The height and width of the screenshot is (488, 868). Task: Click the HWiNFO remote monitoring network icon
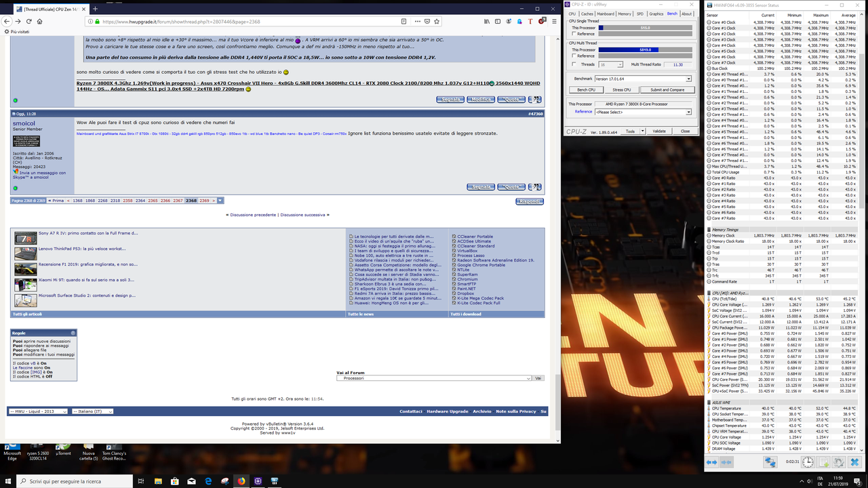click(770, 463)
